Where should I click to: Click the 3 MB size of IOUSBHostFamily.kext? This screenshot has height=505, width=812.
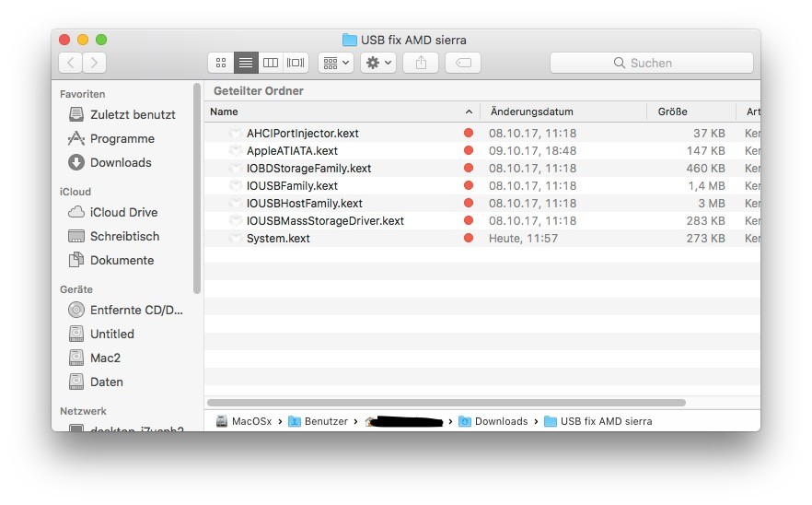pos(712,204)
